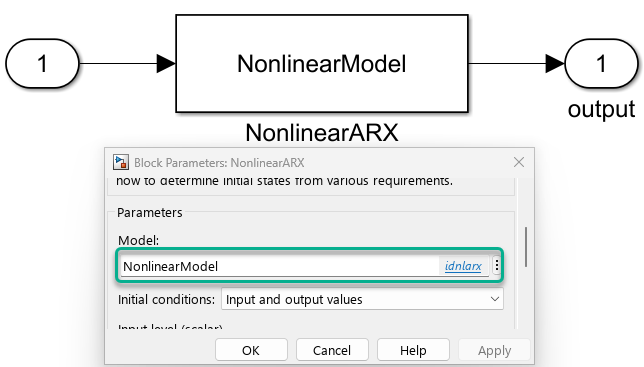
Task: Click the Parameters group heading
Action: [150, 213]
